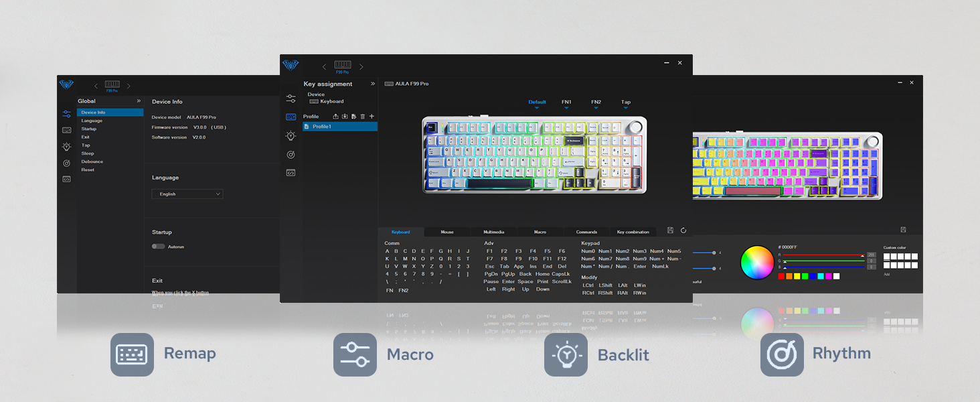Screen dimensions: 980x402
Task: Add a new profile with the plus icon
Action: [x=372, y=117]
